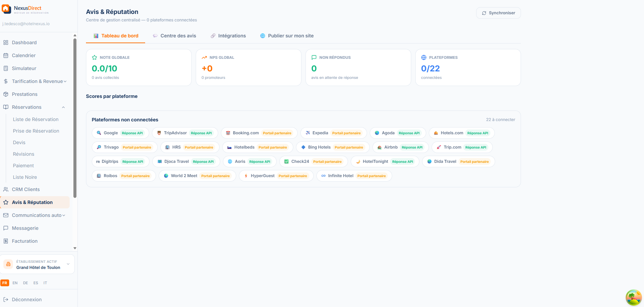This screenshot has height=307, width=644.
Task: Click the sidebar scroll up arrow
Action: click(75, 35)
